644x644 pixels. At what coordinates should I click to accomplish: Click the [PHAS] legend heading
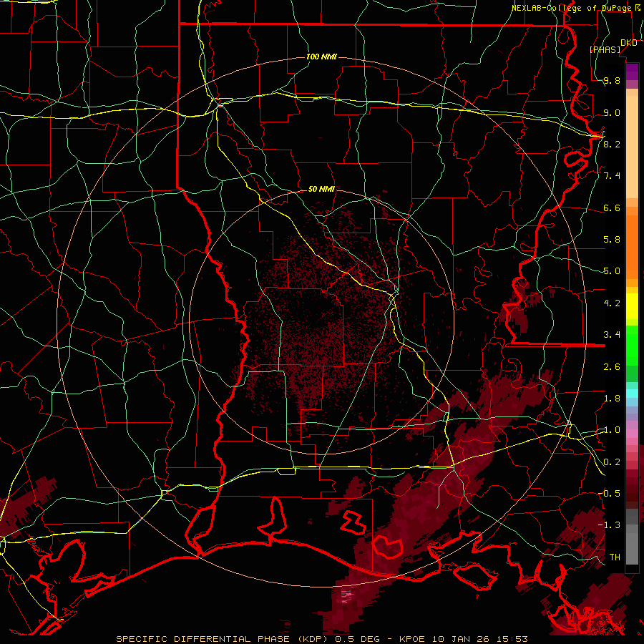coord(605,49)
